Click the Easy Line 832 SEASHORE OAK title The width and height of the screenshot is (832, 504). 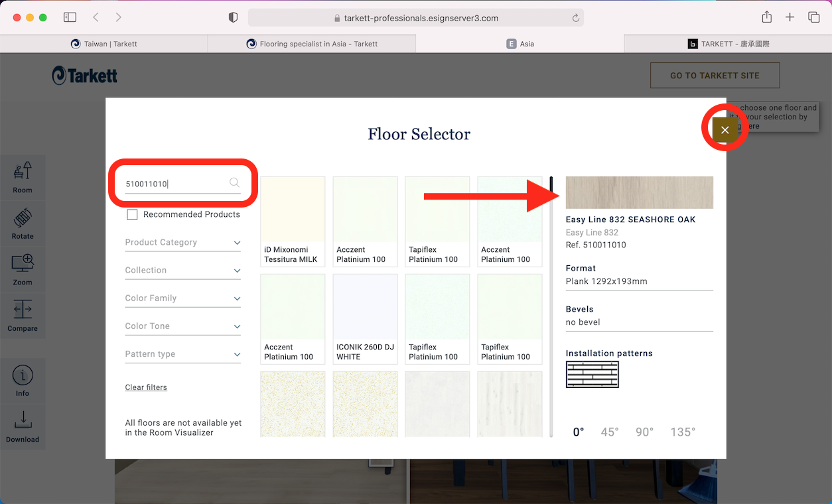pyautogui.click(x=630, y=220)
